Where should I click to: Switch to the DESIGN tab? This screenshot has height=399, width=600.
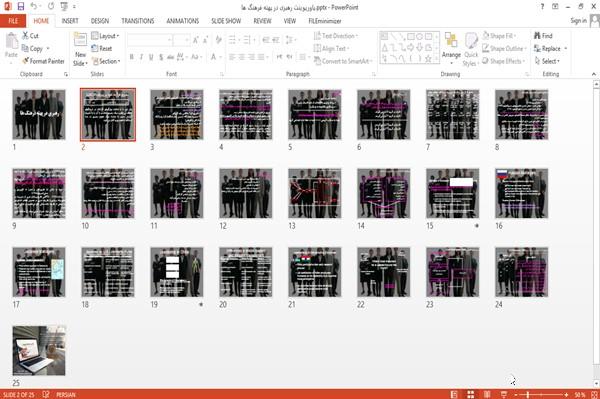pyautogui.click(x=99, y=21)
